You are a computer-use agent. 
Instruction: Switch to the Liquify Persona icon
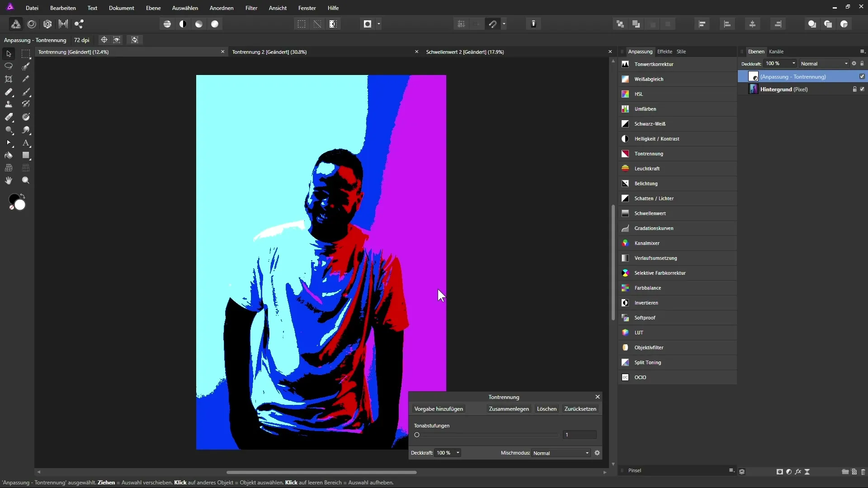pyautogui.click(x=32, y=24)
